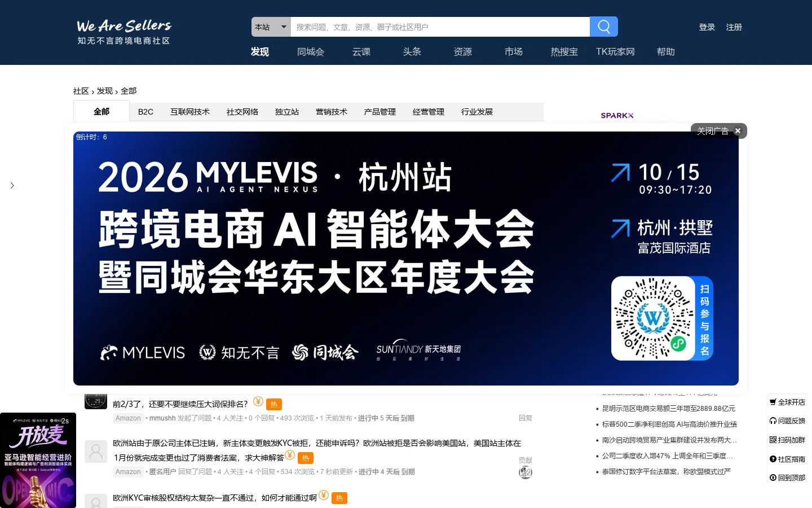Expand the left edge chevron arrow

[x=12, y=185]
